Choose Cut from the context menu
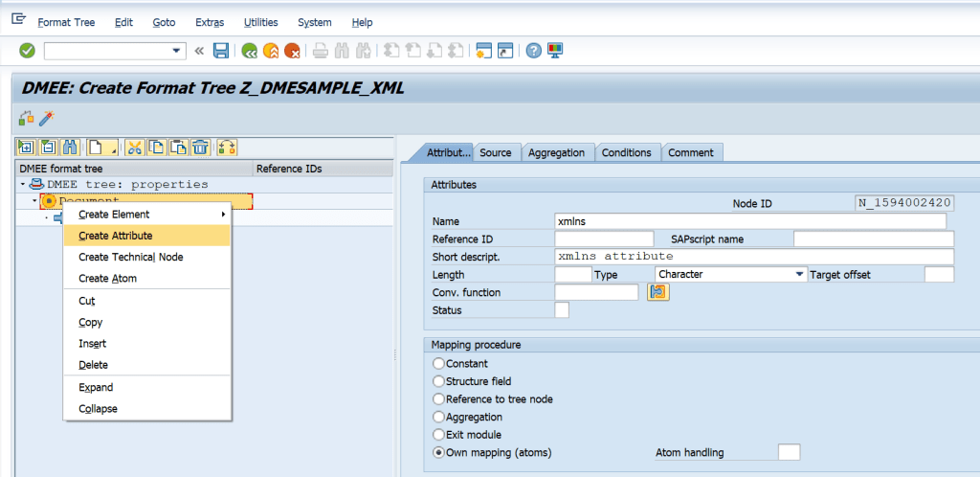Screen dimensions: 980x477 coord(147,301)
